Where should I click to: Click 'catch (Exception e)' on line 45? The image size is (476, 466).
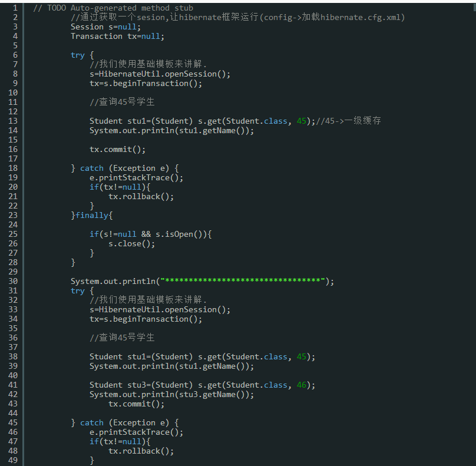[124, 422]
